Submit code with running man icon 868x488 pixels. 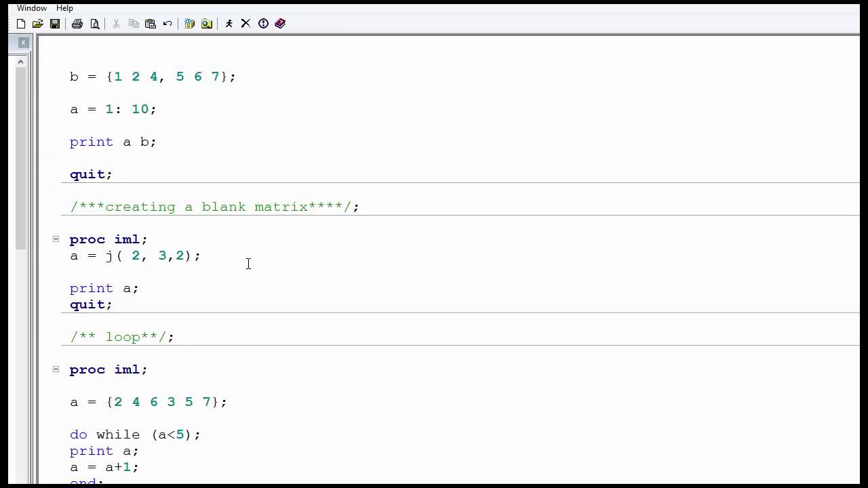(x=229, y=24)
